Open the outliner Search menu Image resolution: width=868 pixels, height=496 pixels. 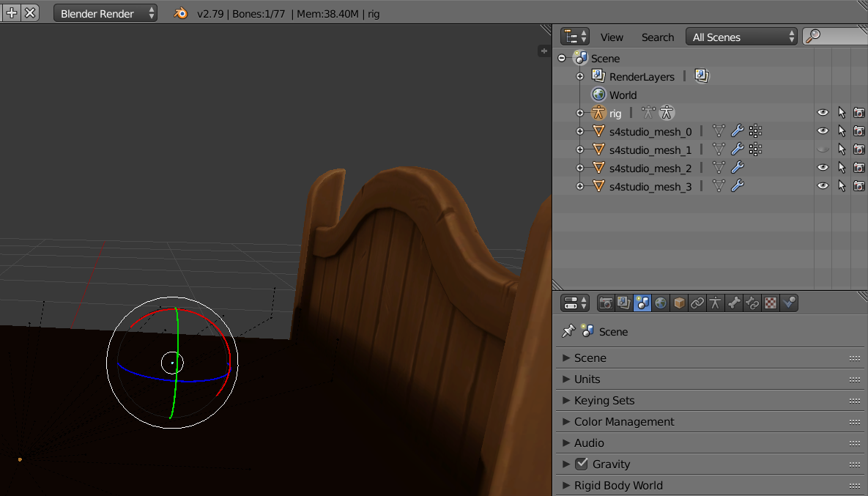pyautogui.click(x=658, y=37)
